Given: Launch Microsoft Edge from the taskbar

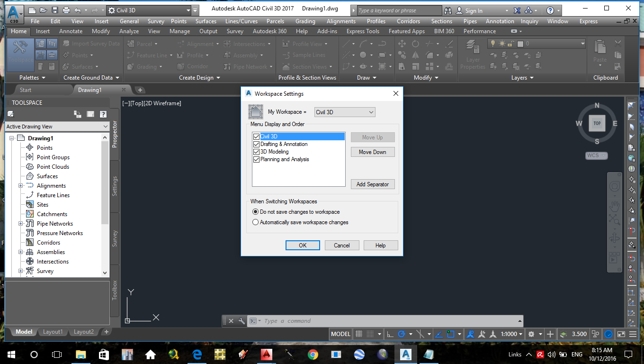Looking at the screenshot, I should click(197, 354).
